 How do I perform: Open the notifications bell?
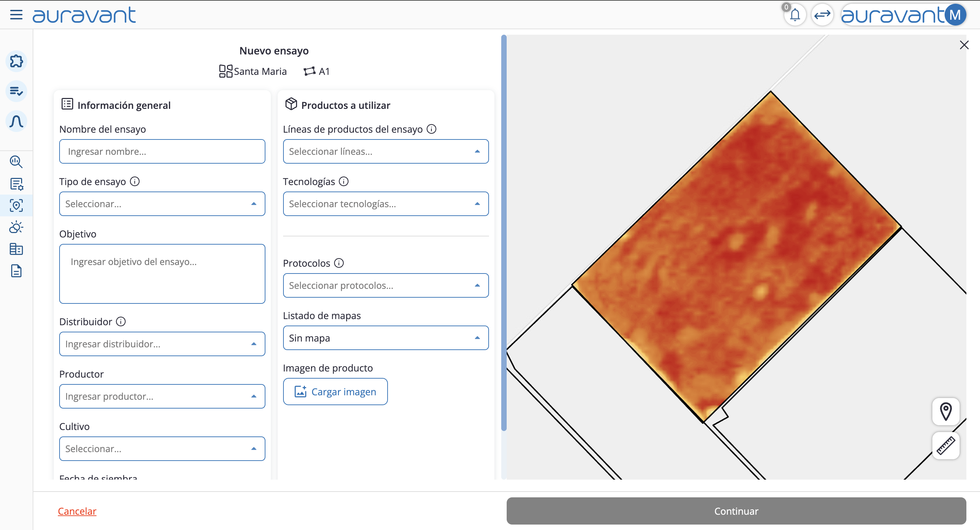coord(795,15)
